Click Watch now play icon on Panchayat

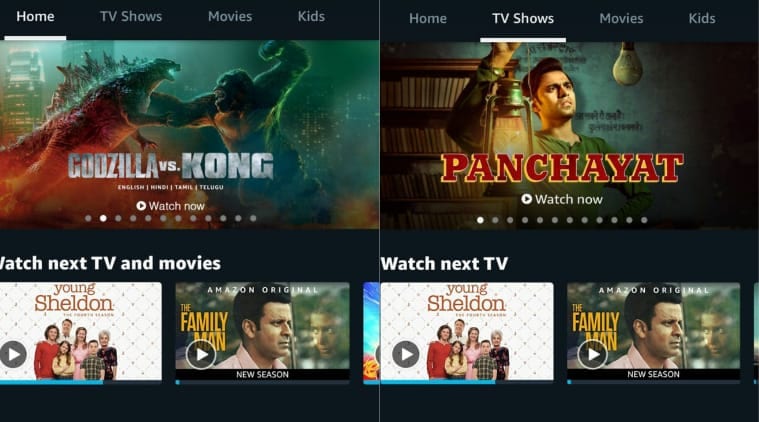click(527, 199)
